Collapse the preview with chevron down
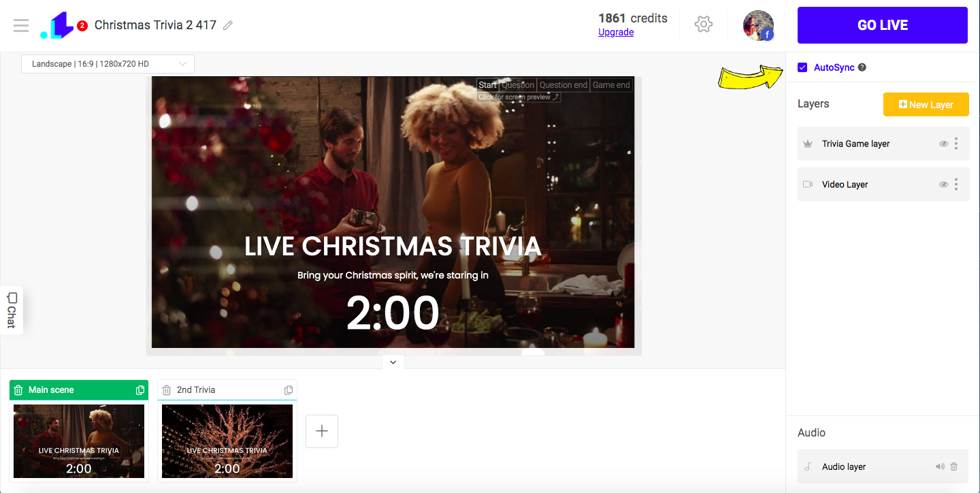980x493 pixels. (x=393, y=362)
